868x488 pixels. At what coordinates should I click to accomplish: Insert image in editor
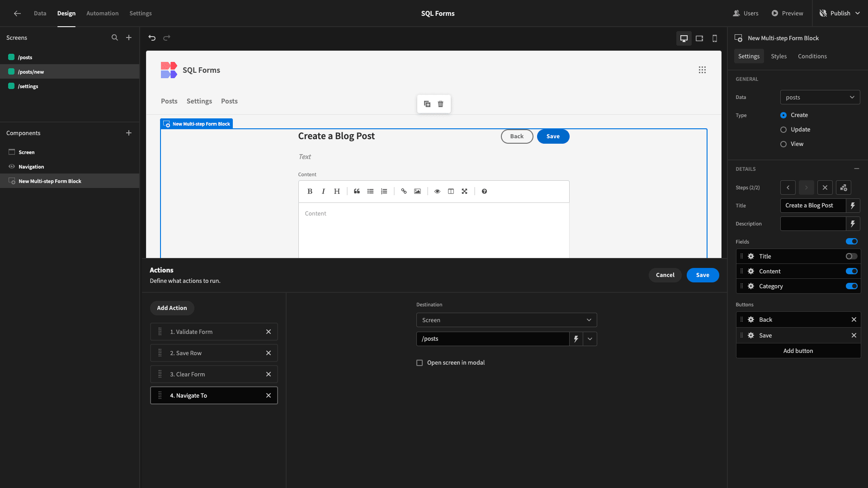click(417, 192)
